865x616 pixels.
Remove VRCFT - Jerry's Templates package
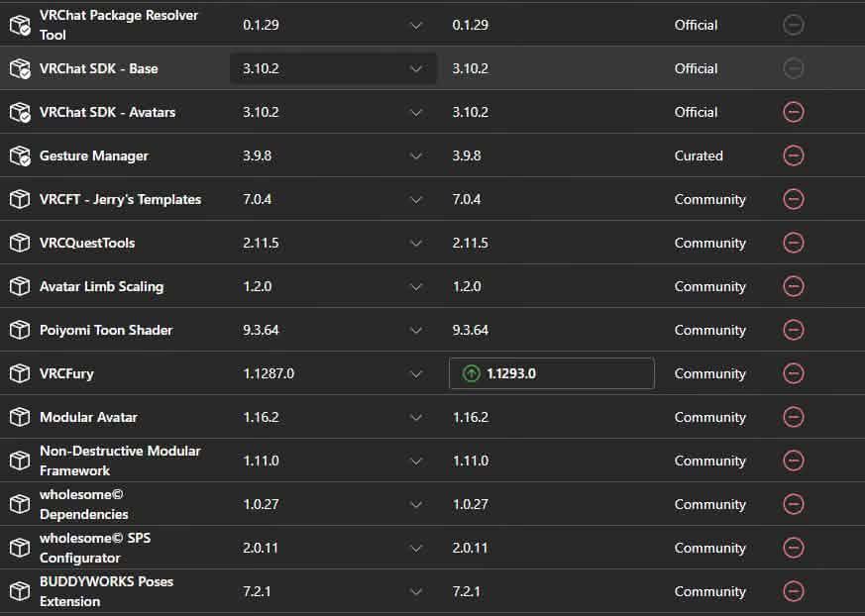(794, 199)
